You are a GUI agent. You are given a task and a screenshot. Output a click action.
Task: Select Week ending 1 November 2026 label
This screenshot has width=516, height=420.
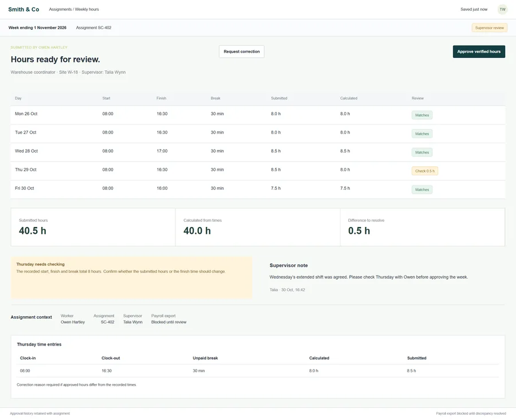[x=37, y=28]
